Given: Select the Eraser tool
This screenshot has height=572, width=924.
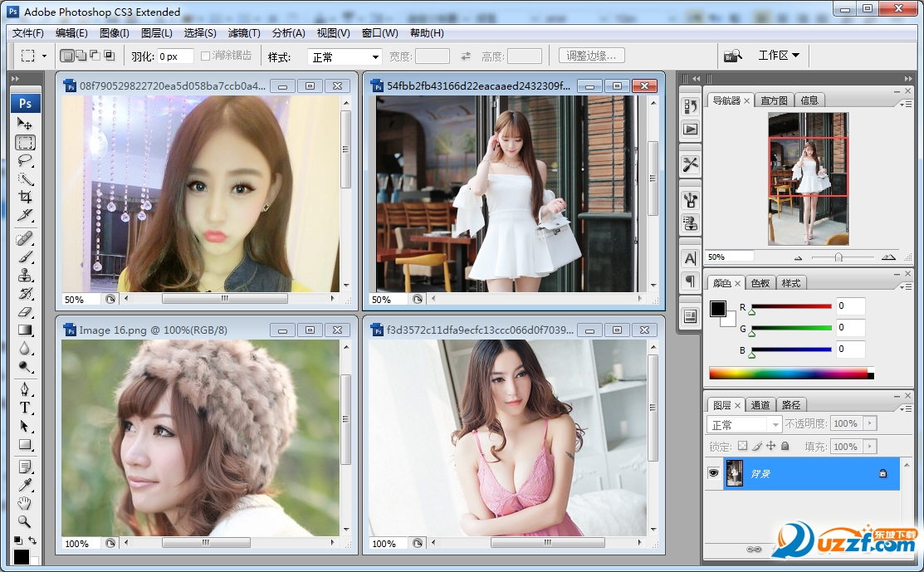Looking at the screenshot, I should click(x=25, y=312).
